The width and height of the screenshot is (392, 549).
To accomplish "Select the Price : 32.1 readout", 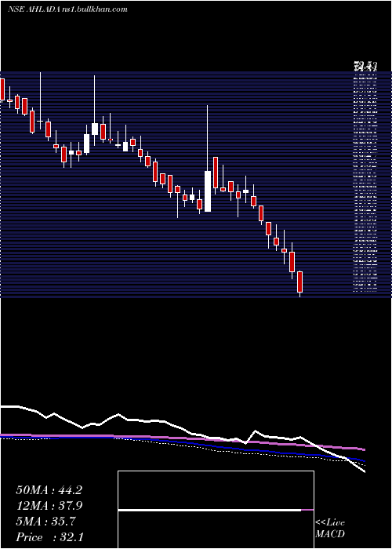I will [x=49, y=537].
